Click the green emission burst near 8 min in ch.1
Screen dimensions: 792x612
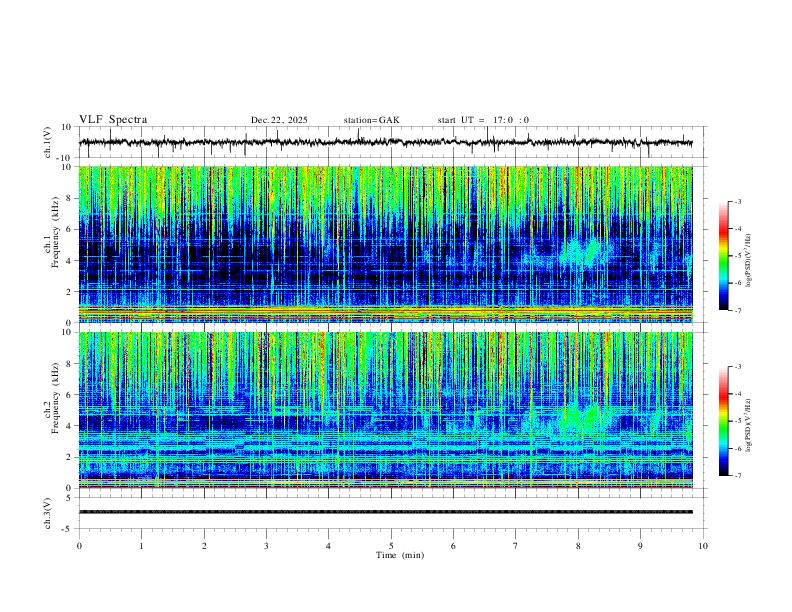(582, 251)
